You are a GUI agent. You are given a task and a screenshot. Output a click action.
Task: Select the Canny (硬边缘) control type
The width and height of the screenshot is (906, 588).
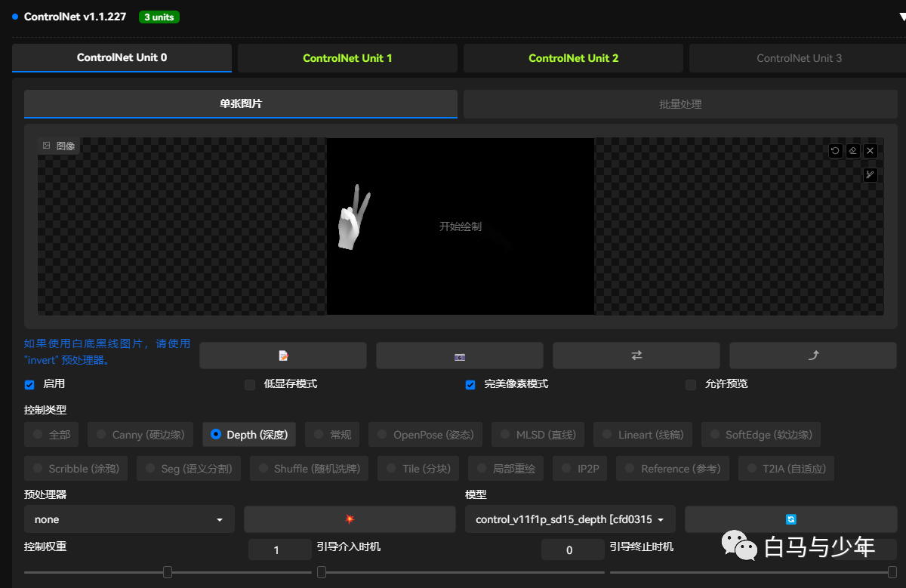point(141,435)
